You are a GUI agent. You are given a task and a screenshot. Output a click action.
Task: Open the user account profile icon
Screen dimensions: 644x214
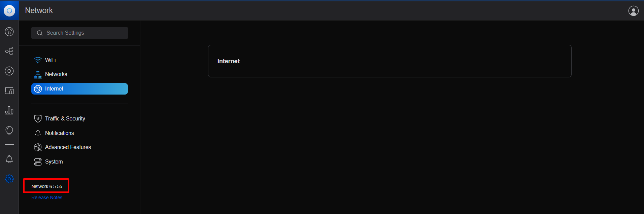[633, 11]
